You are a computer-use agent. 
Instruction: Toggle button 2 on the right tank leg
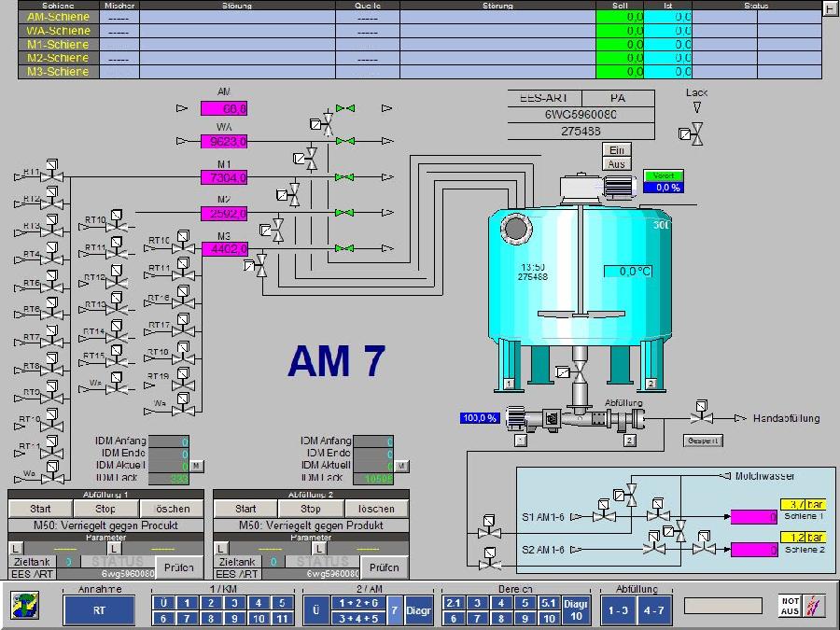651,384
